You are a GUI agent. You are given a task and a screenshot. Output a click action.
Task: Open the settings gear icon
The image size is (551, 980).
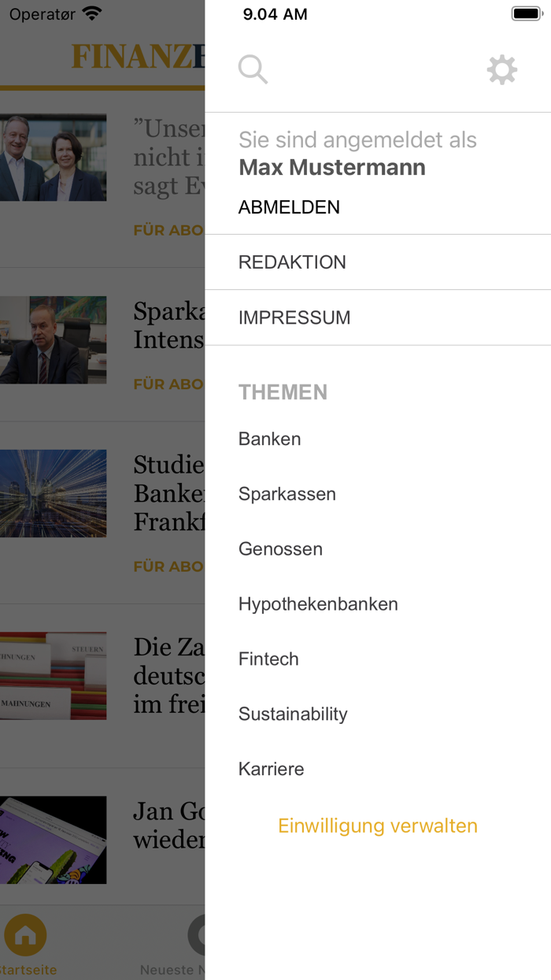point(501,69)
